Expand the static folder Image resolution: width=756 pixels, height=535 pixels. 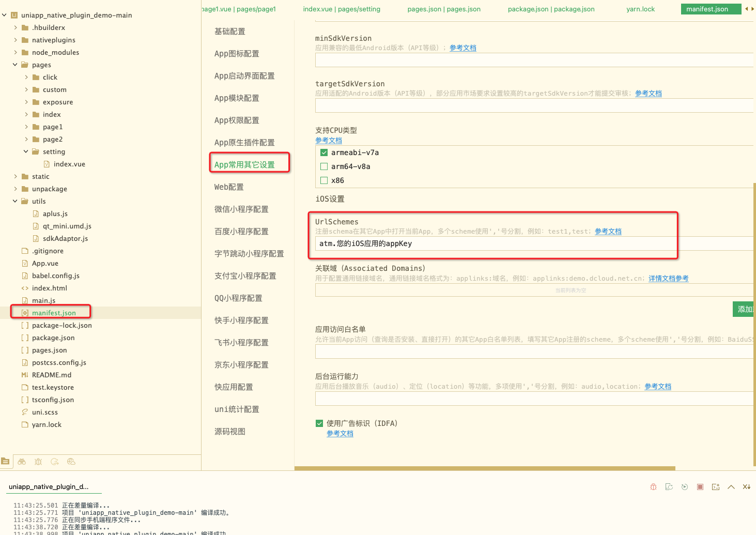16,176
